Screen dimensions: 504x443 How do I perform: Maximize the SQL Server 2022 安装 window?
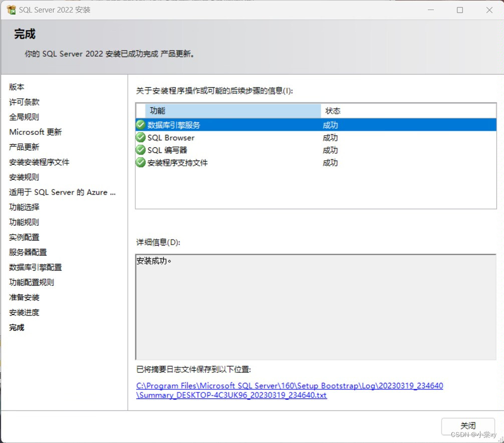point(460,10)
